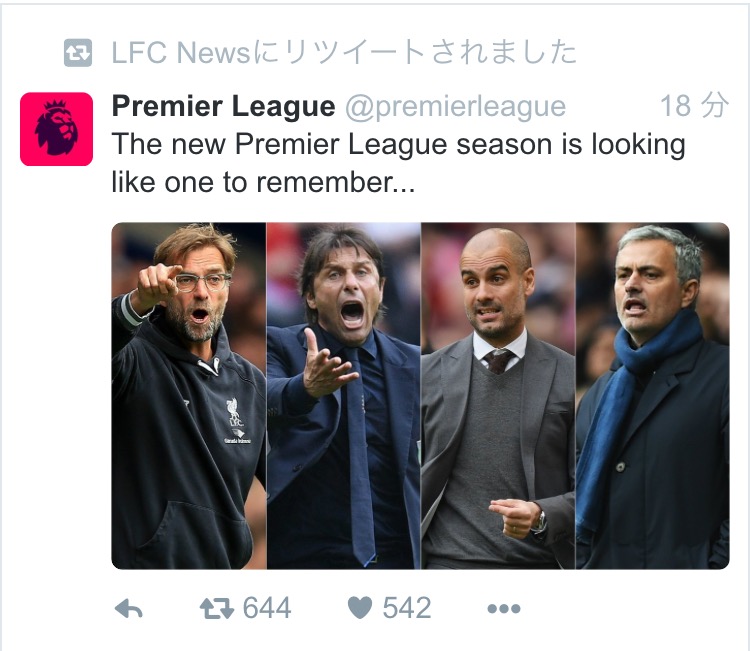The image size is (750, 651).
Task: Click the 542 likes count
Action: pyautogui.click(x=406, y=608)
